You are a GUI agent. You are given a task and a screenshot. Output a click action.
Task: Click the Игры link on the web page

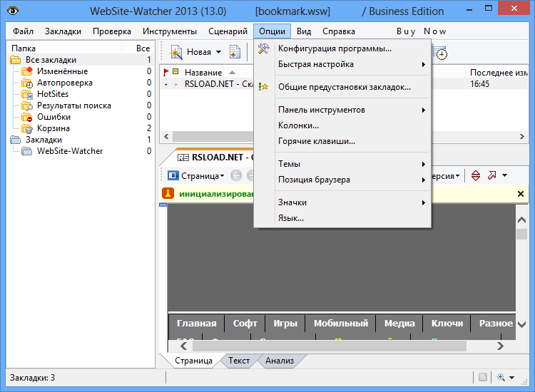click(x=285, y=323)
